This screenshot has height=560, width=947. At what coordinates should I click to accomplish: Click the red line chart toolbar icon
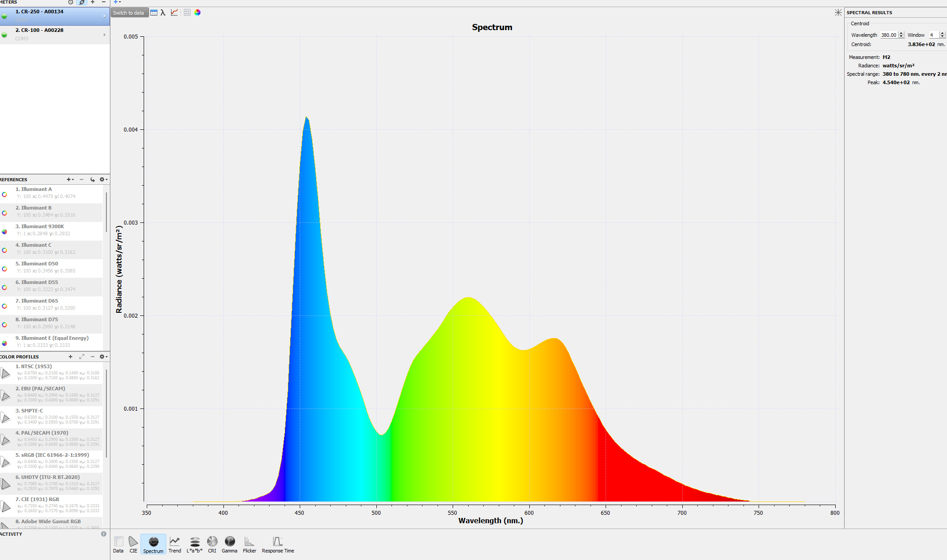tap(174, 12)
